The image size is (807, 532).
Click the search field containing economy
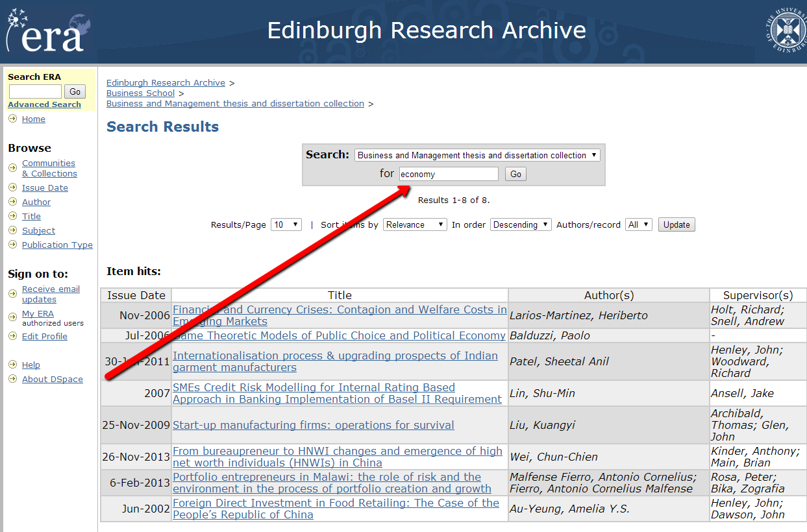[x=449, y=174]
